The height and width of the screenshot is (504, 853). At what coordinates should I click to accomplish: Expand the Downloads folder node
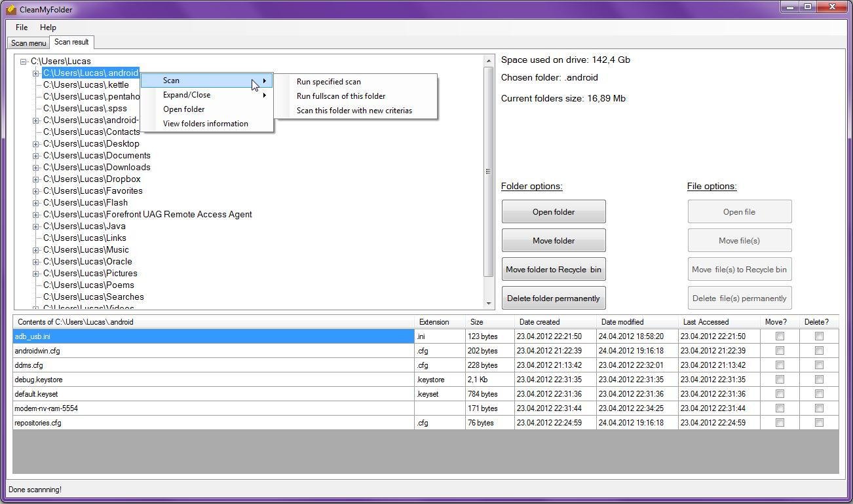click(36, 168)
